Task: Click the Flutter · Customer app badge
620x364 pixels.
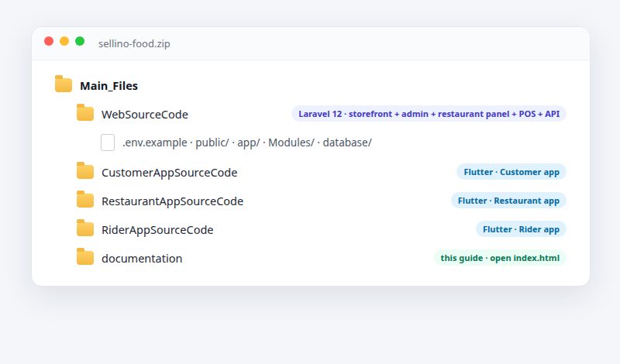Action: click(x=511, y=172)
